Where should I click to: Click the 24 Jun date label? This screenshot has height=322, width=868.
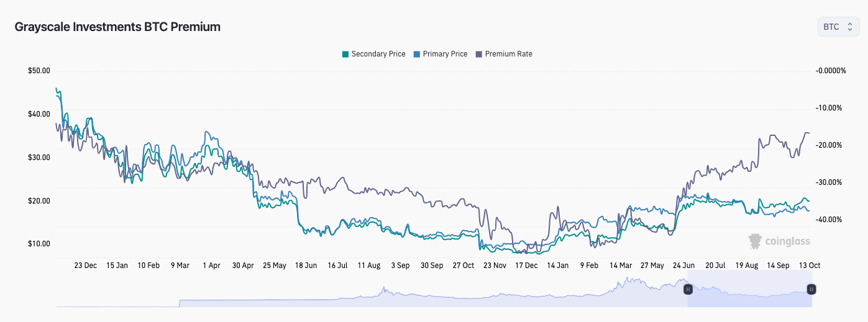(x=684, y=265)
